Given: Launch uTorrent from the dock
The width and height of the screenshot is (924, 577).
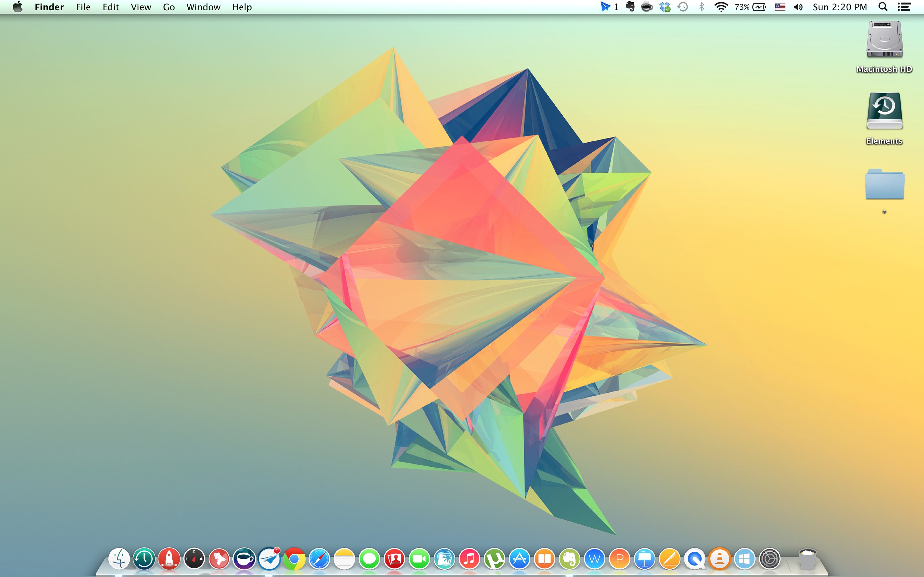Looking at the screenshot, I should pyautogui.click(x=494, y=559).
